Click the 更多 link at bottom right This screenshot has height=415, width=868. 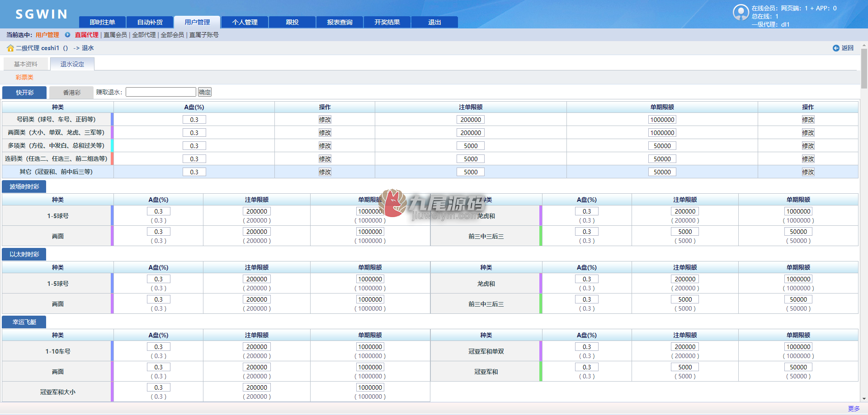(854, 409)
